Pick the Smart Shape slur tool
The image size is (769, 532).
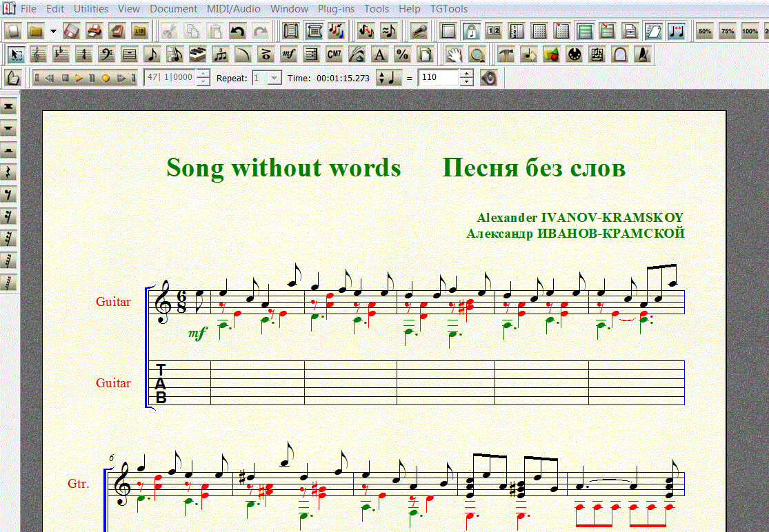click(x=243, y=54)
